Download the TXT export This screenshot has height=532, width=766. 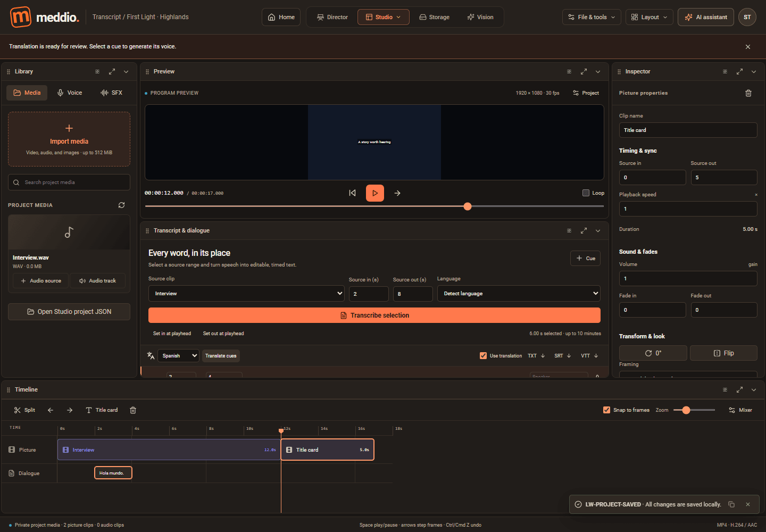tap(536, 356)
